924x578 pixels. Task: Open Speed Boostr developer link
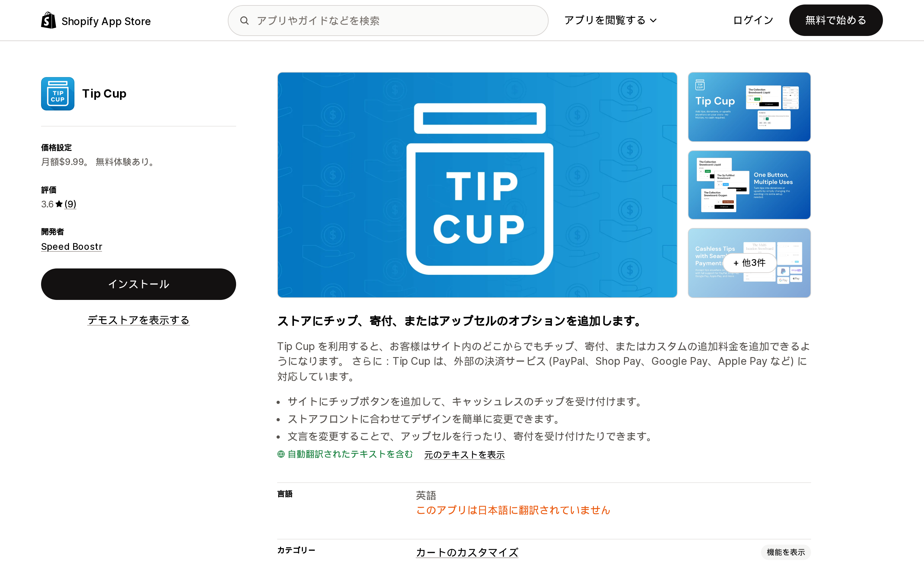(72, 247)
